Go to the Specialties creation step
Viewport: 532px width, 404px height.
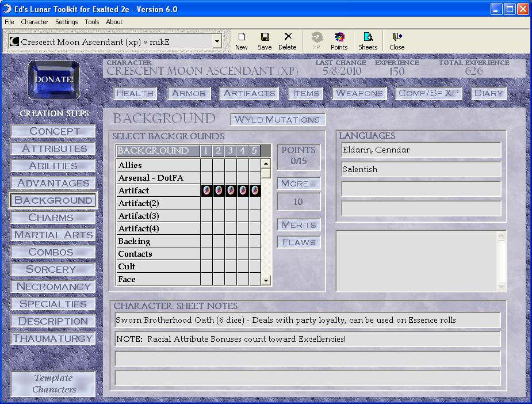53,304
